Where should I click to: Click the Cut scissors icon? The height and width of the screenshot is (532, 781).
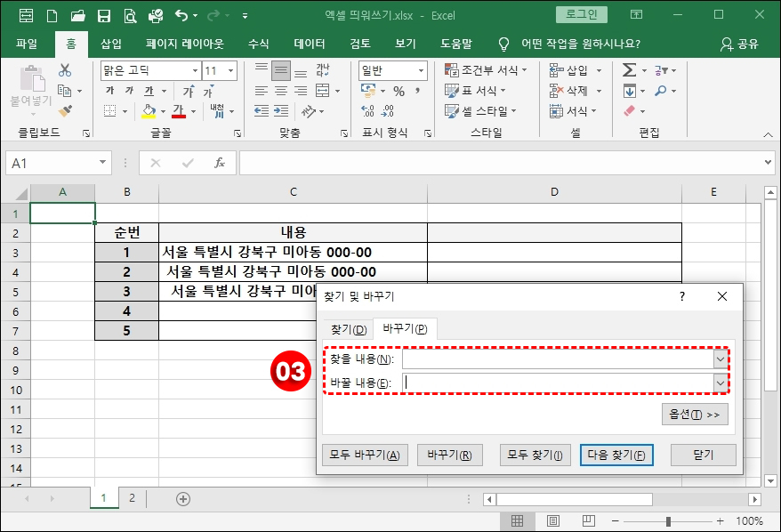(65, 70)
